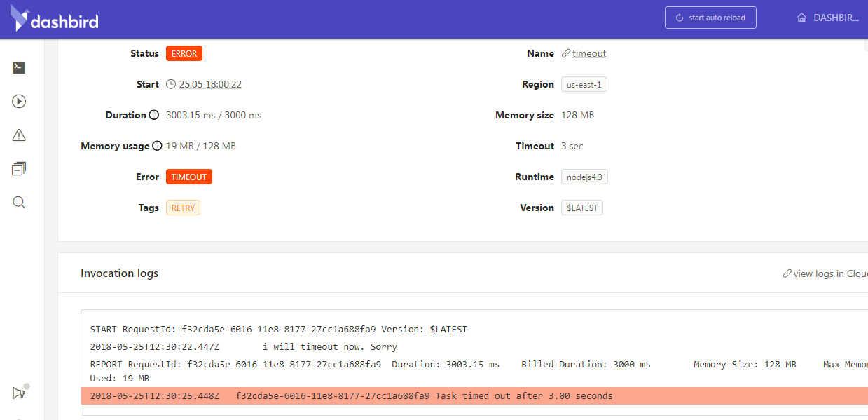Click the TIMEOUT error badge
868x420 pixels.
[x=188, y=177]
